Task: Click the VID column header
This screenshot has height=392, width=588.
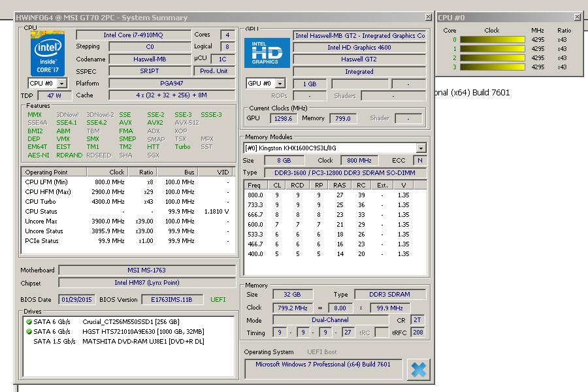Action: [x=215, y=172]
